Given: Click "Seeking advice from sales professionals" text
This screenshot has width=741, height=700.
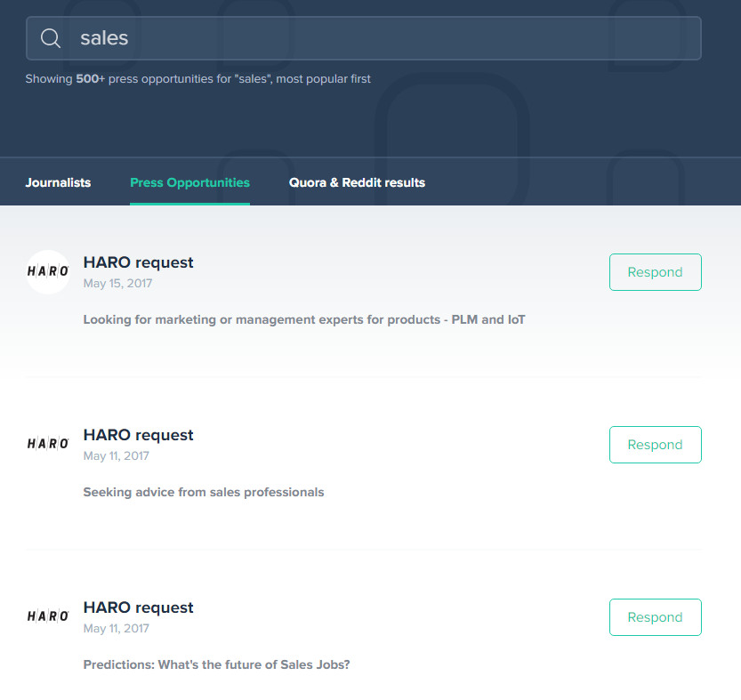Looking at the screenshot, I should pos(204,493).
